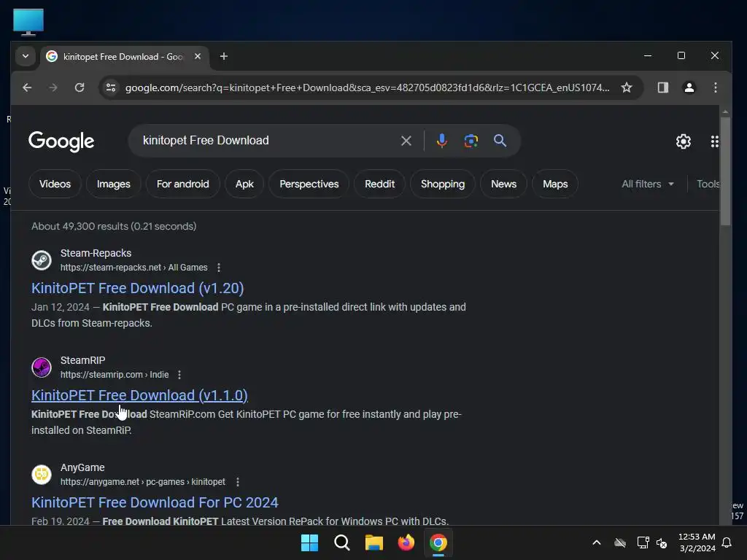Filter results by Images
The height and width of the screenshot is (560, 747).
(113, 184)
